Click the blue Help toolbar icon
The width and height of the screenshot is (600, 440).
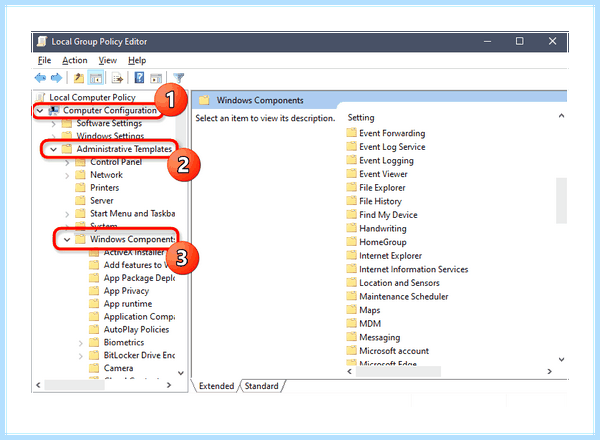point(139,78)
